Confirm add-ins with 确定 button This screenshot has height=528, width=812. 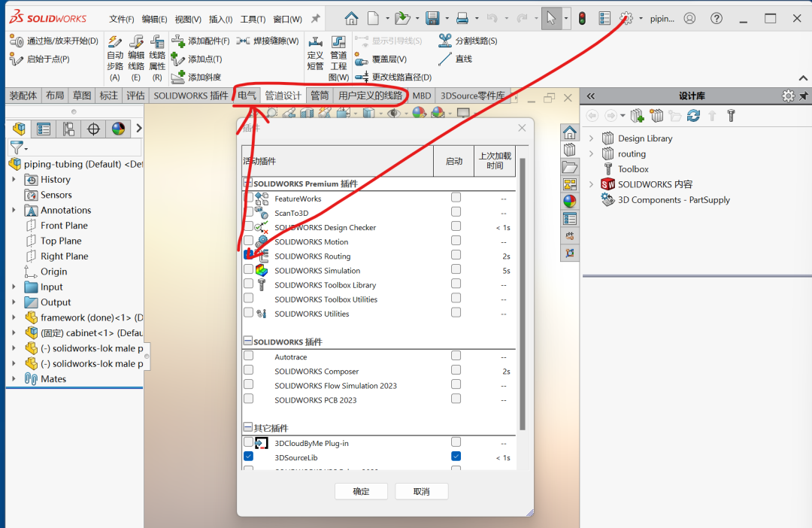(361, 491)
